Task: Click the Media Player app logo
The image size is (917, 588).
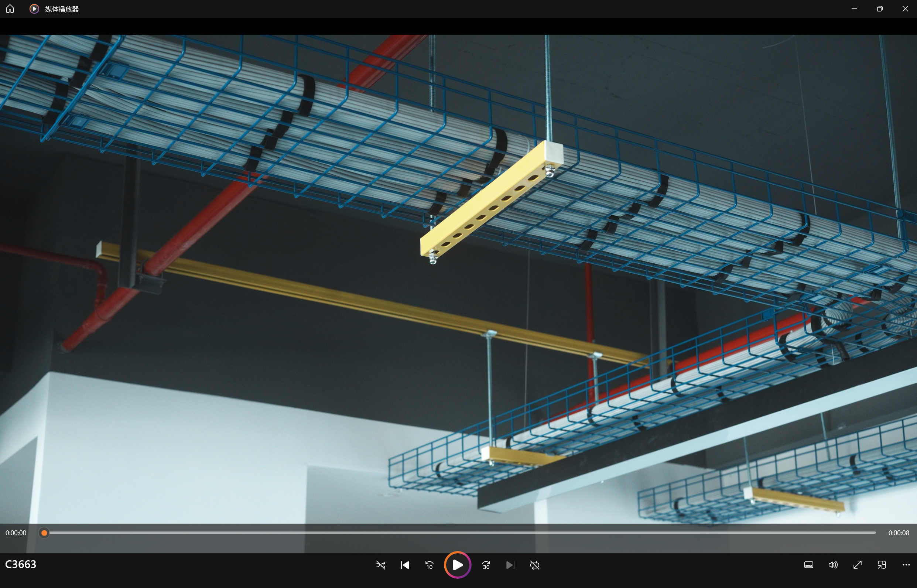Action: point(34,9)
